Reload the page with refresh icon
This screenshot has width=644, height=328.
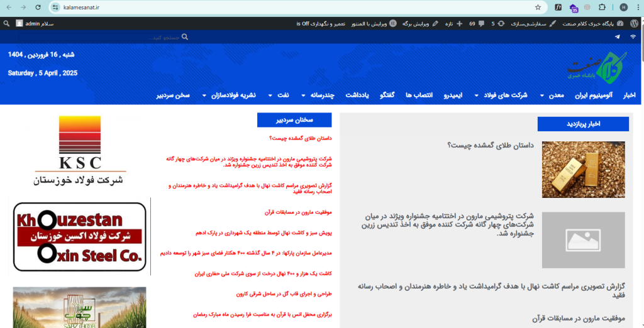click(38, 8)
